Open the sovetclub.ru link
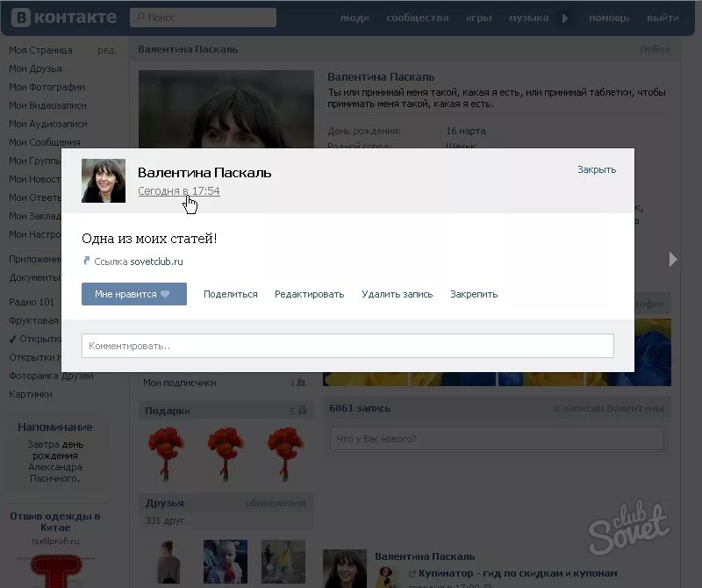Screen dimensions: 702x588 tap(156, 262)
